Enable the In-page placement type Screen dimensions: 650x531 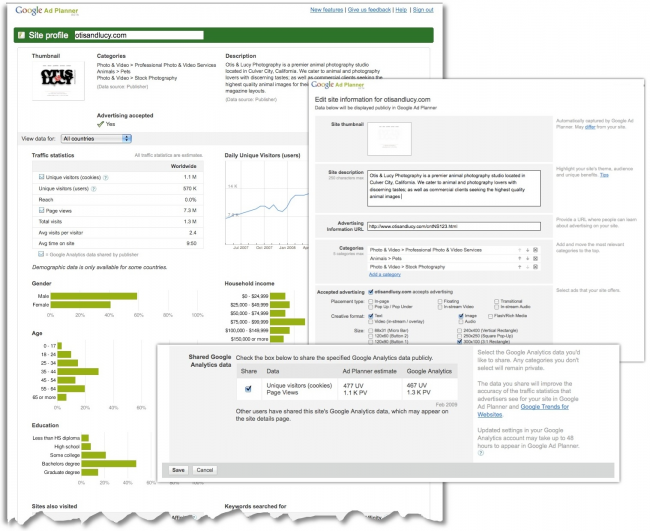point(371,301)
